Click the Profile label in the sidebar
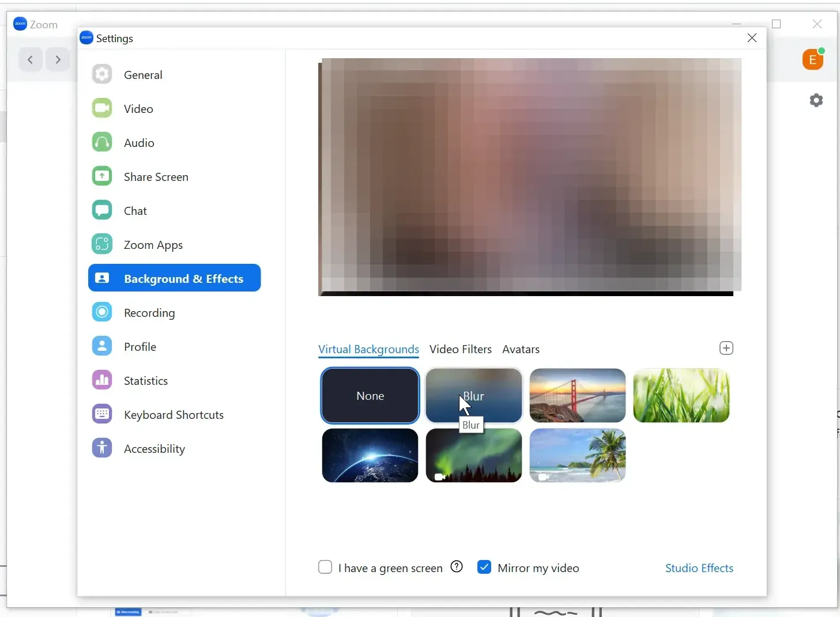 point(140,347)
